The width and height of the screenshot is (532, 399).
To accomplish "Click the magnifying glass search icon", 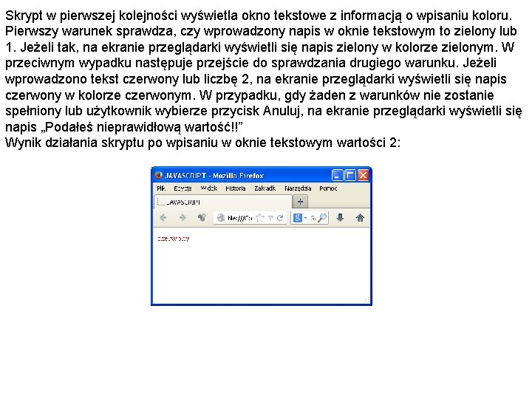I will (x=322, y=217).
